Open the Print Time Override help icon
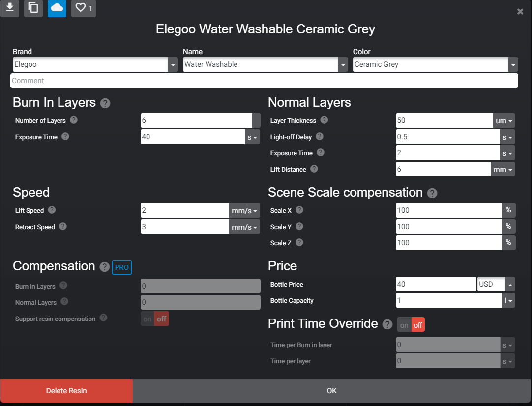 tap(387, 324)
